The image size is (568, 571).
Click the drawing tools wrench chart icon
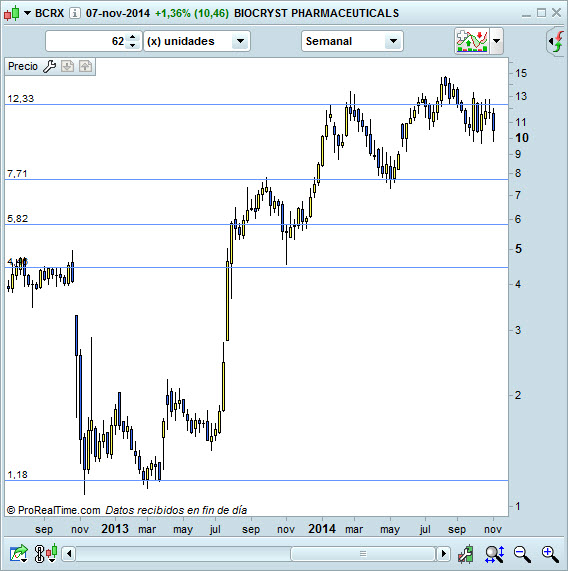(466, 554)
